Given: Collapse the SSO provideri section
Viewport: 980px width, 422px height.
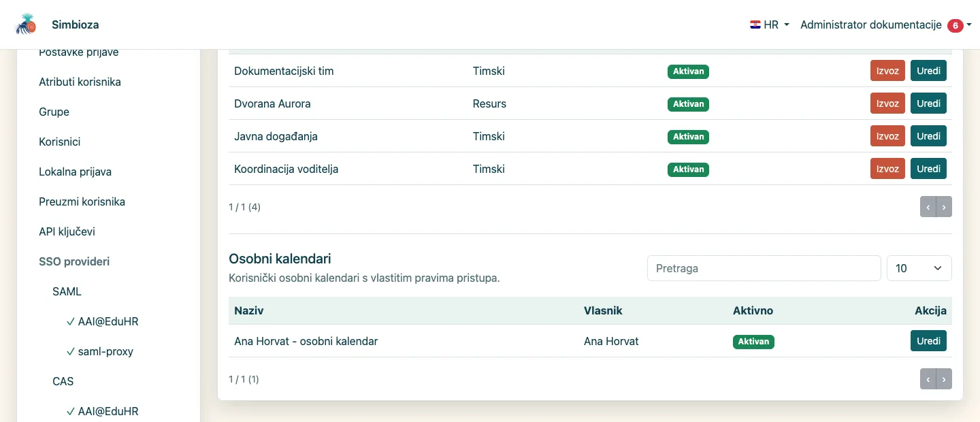Looking at the screenshot, I should pyautogui.click(x=74, y=261).
